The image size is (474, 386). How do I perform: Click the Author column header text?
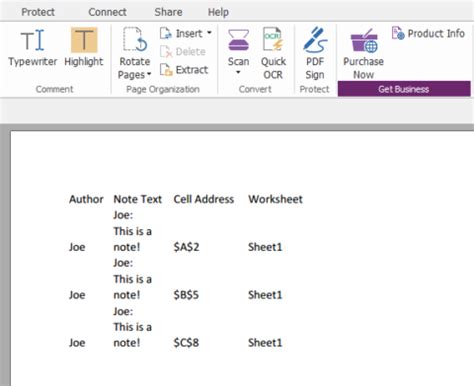pos(86,199)
